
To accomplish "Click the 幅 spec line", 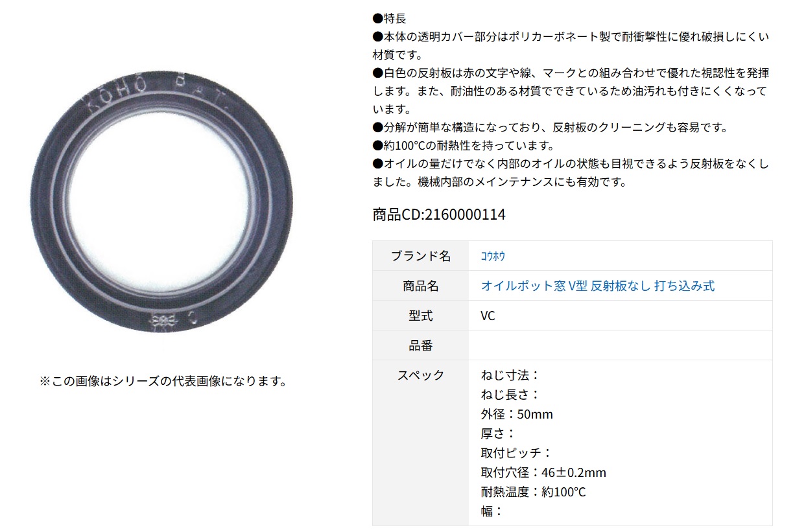I will (x=492, y=511).
